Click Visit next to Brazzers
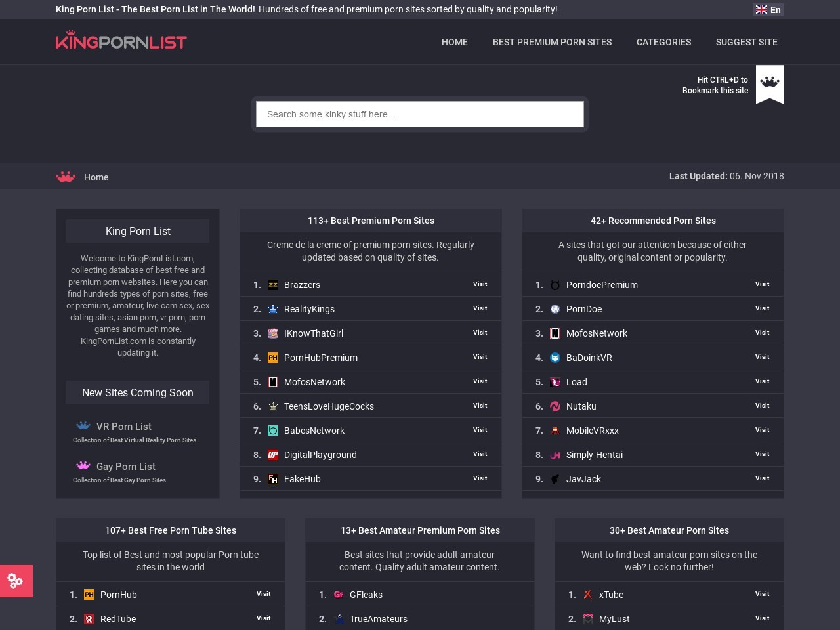This screenshot has height=630, width=840. coord(480,284)
